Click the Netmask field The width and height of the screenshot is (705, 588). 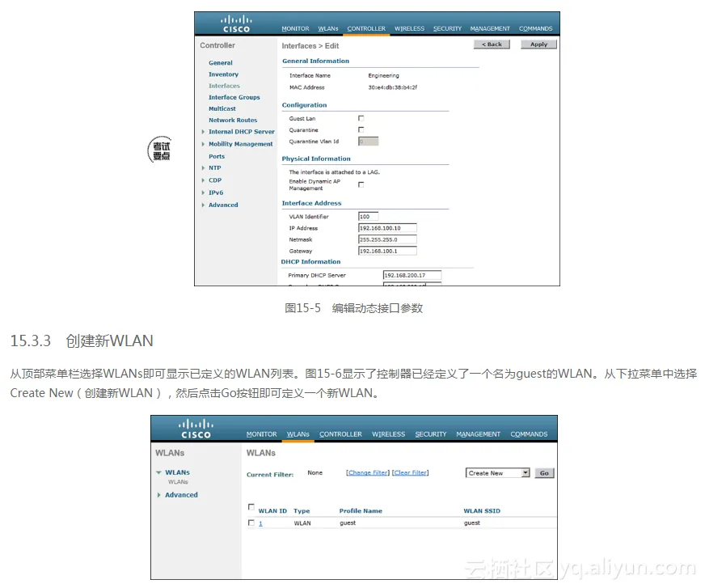(x=387, y=239)
